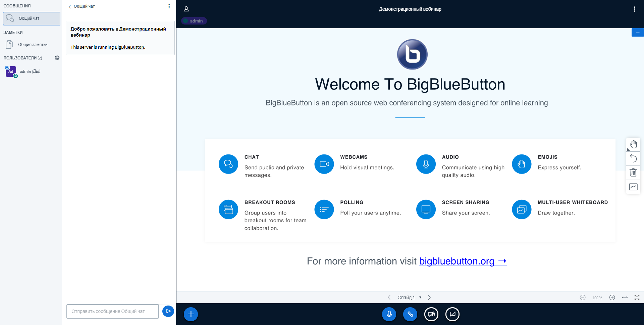Minimize the presentation with blue button
Viewport: 644px width, 325px height.
(x=638, y=33)
